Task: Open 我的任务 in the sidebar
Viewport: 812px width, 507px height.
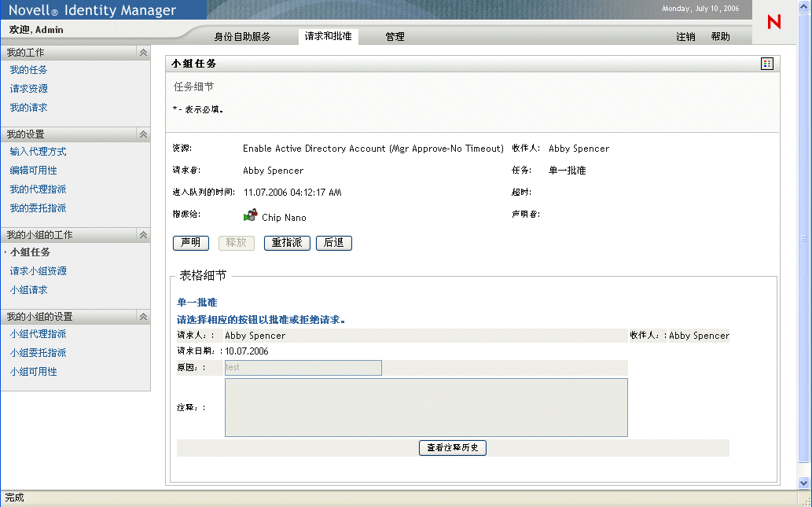Action: click(28, 70)
